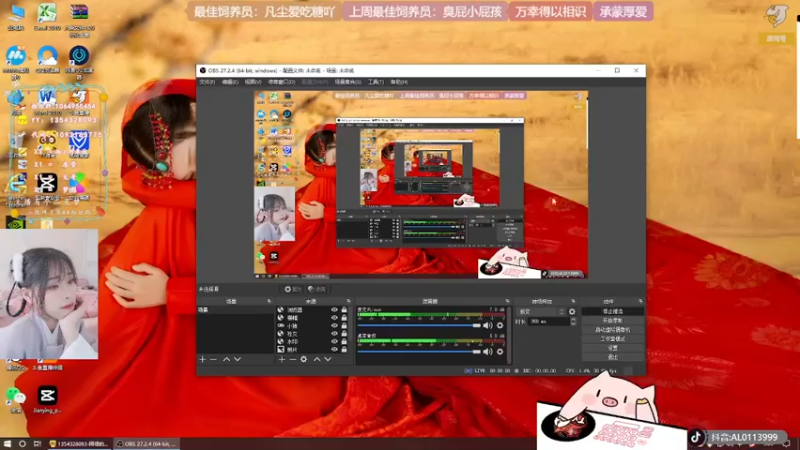Adjust 麦克风/Aux volume slider

pos(419,326)
